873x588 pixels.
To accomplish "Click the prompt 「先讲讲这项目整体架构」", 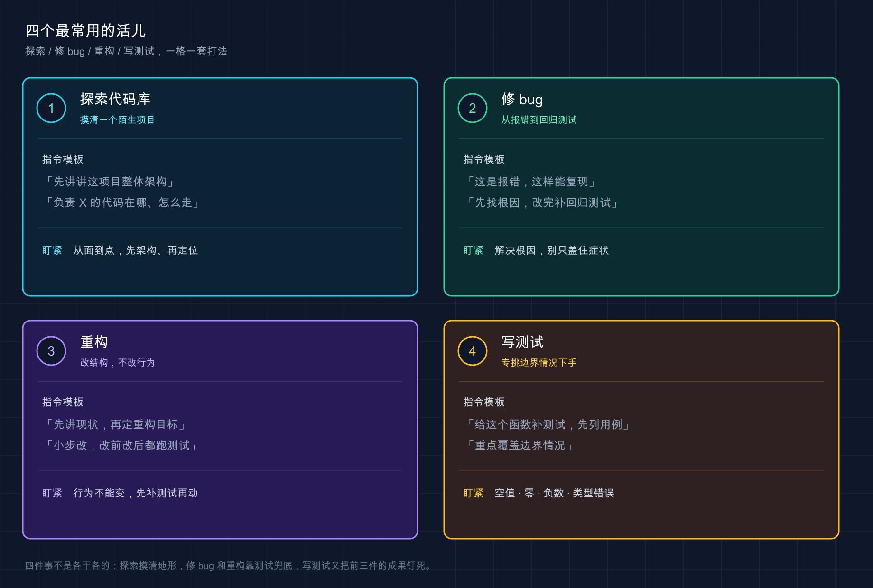I will point(110,182).
